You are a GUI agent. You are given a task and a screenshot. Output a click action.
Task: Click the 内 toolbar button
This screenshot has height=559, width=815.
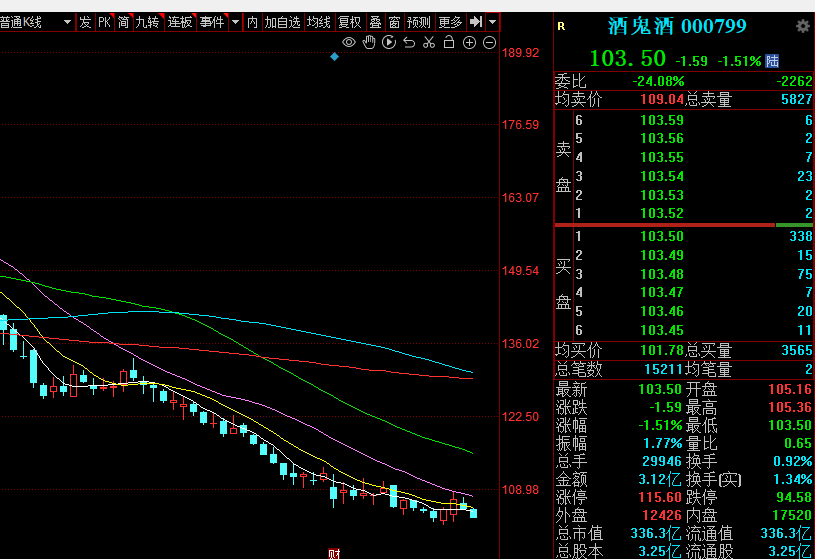tap(253, 22)
